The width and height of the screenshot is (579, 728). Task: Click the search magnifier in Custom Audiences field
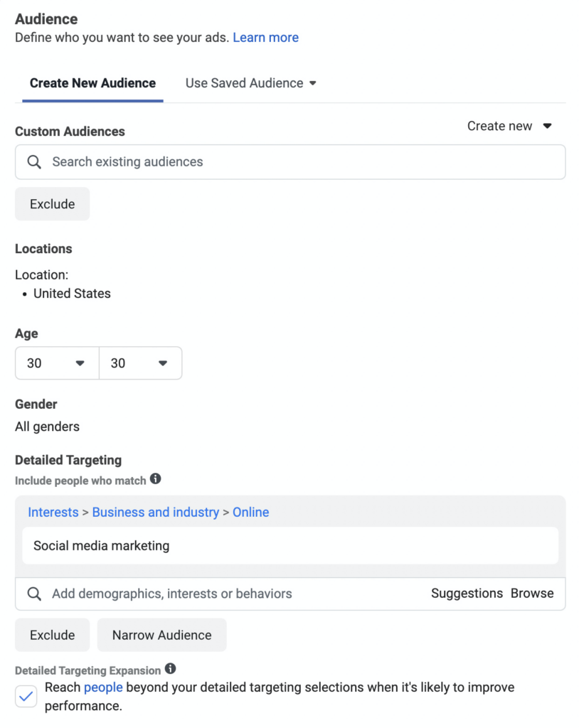point(33,161)
